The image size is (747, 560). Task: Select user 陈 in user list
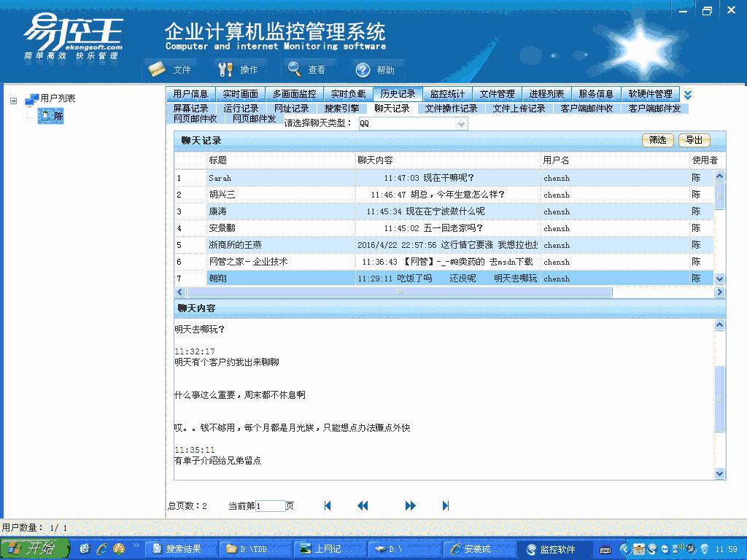(x=58, y=116)
